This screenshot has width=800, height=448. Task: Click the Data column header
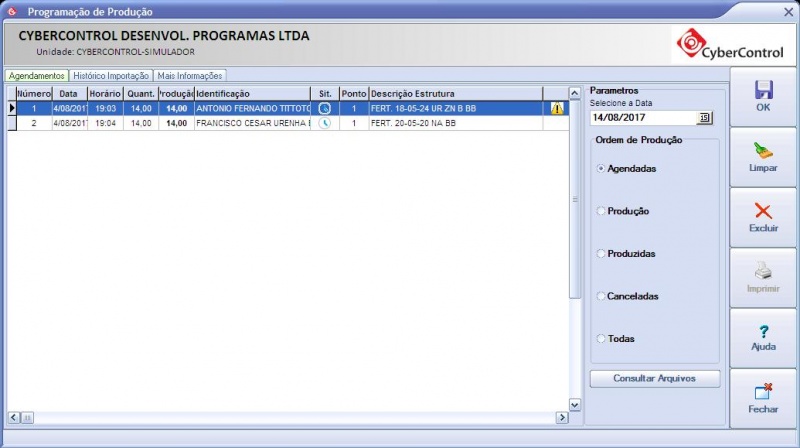[70, 94]
